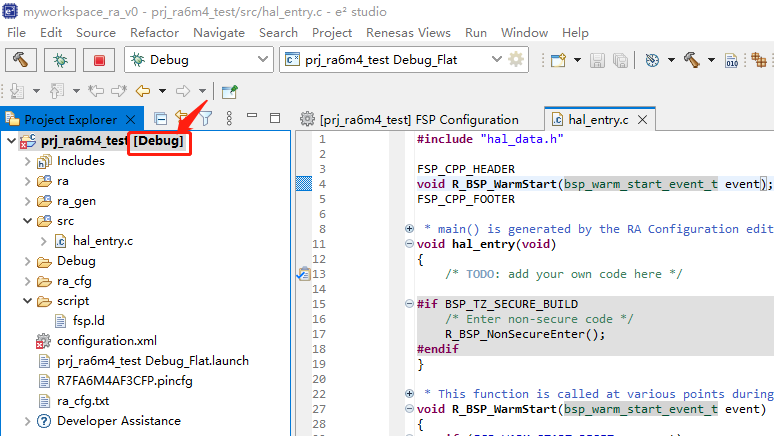Screen dimensions: 774x436
Task: Expand the folded comment at line 22
Action: 409,394
